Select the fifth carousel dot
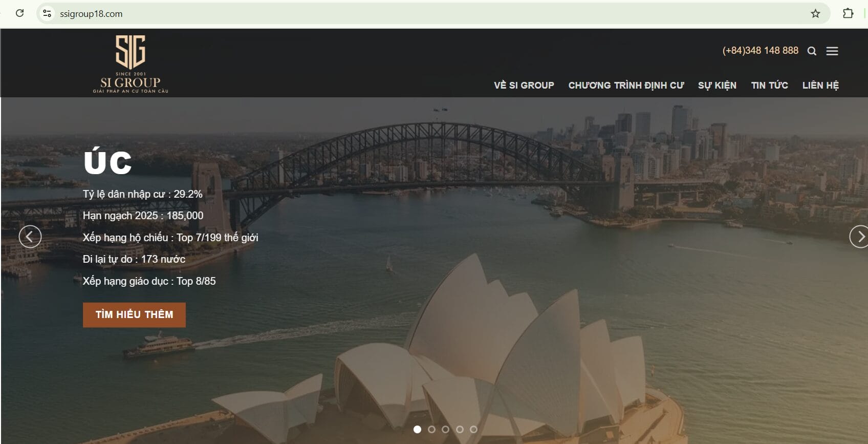 pos(473,429)
